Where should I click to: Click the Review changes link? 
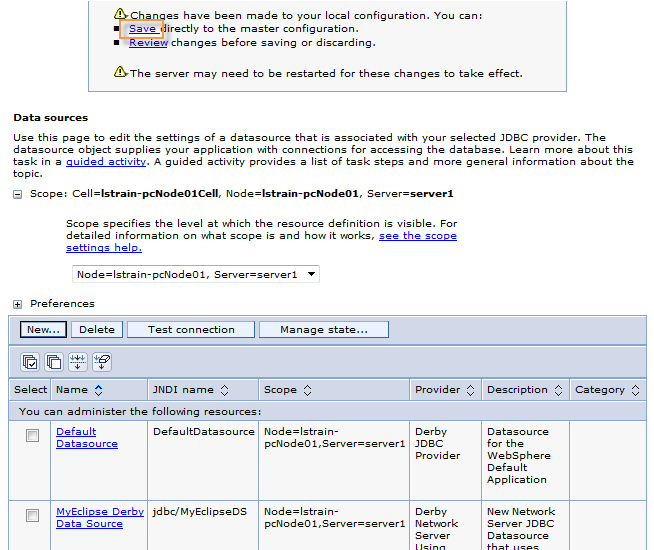click(x=148, y=43)
